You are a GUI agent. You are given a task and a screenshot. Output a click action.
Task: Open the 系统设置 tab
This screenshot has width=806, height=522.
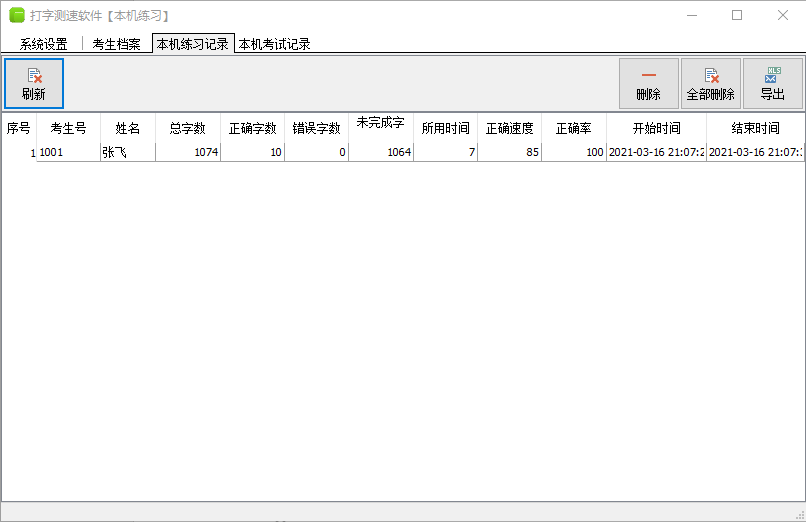coord(44,44)
